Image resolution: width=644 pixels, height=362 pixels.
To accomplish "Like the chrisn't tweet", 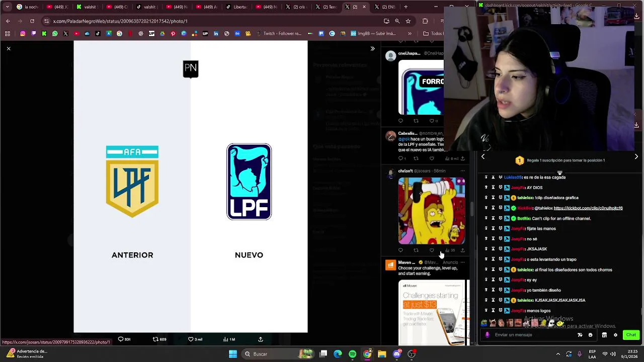I will [x=432, y=250].
